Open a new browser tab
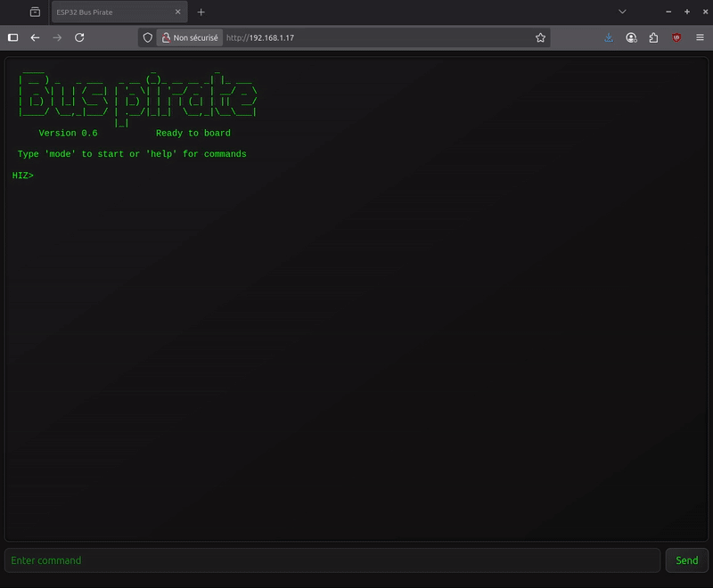Screen dimensions: 713x588 (x=201, y=12)
